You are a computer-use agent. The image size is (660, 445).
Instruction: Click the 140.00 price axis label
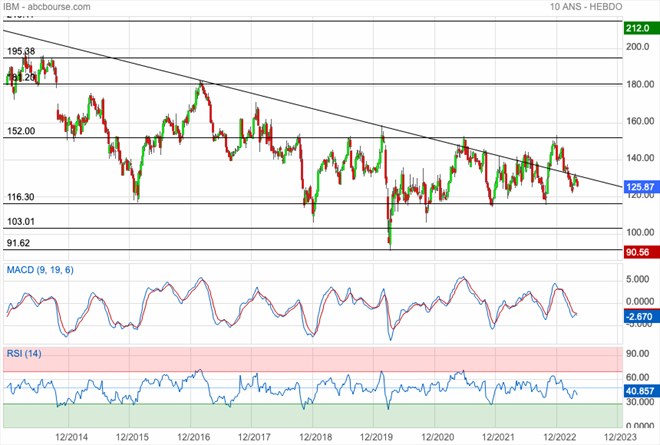click(x=640, y=158)
